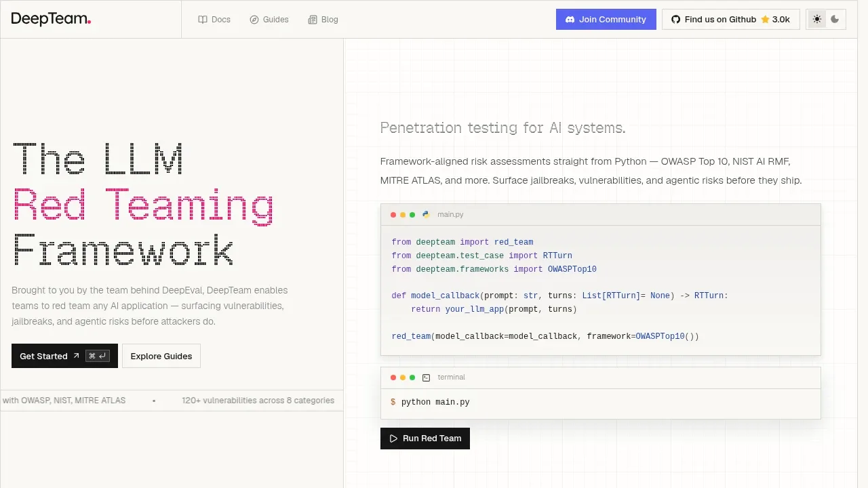Click the 'Red Teaming' pink headline text

point(143,206)
